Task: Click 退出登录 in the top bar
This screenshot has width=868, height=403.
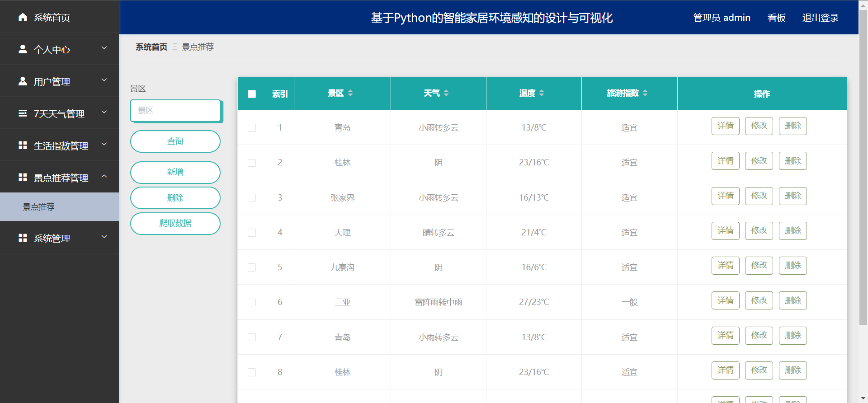Action: point(821,18)
